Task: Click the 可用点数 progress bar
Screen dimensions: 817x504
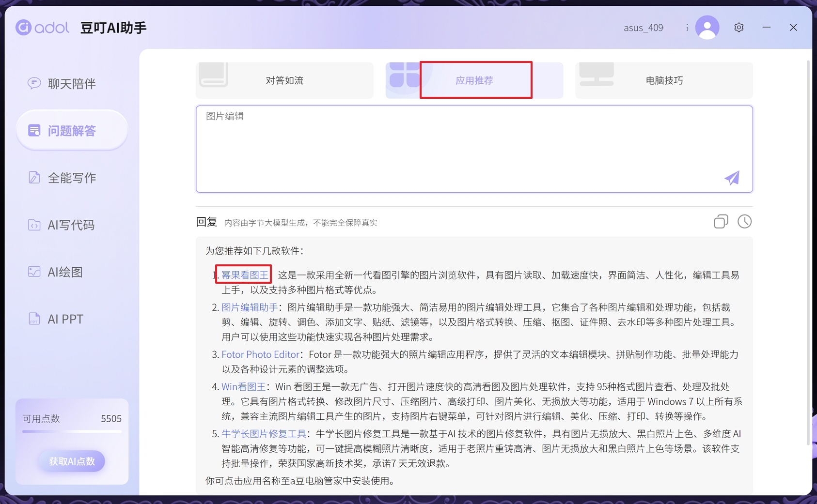Action: coord(72,431)
